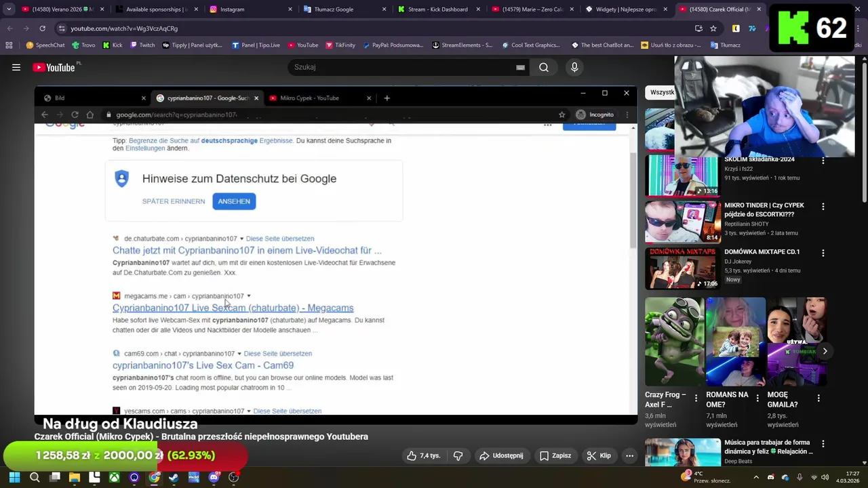Open options menu for ROMANS NA OME? short

[757, 399]
